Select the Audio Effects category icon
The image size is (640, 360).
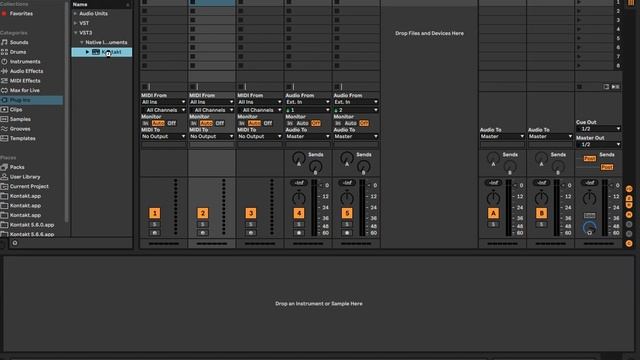pos(4,71)
